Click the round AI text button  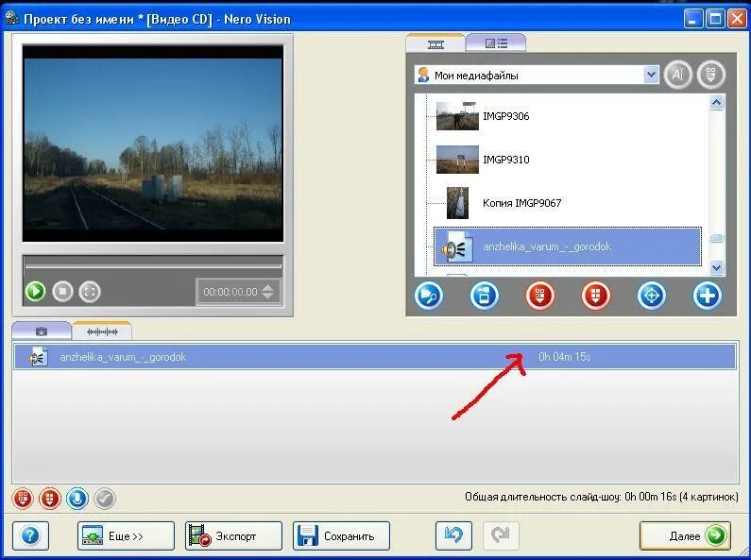(677, 75)
